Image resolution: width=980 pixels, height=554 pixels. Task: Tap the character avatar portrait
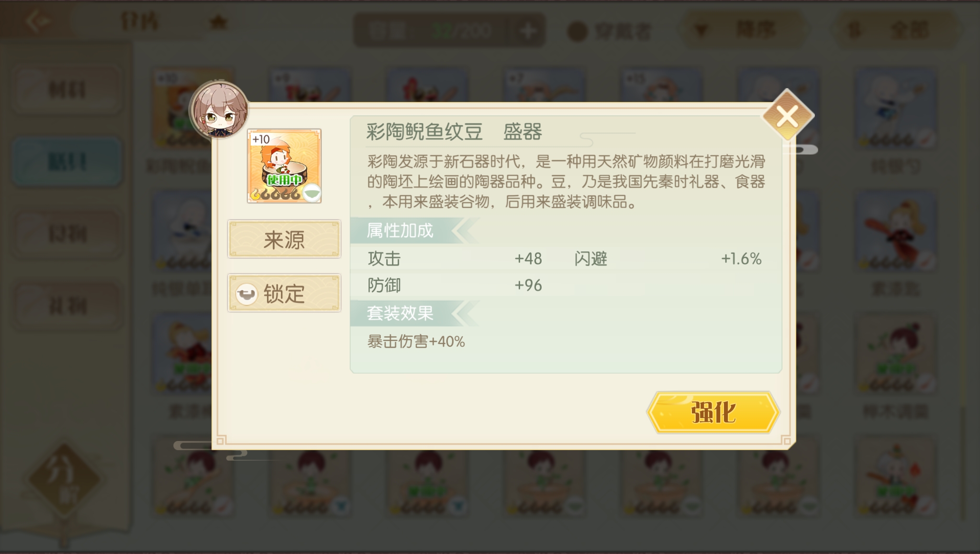[x=219, y=110]
